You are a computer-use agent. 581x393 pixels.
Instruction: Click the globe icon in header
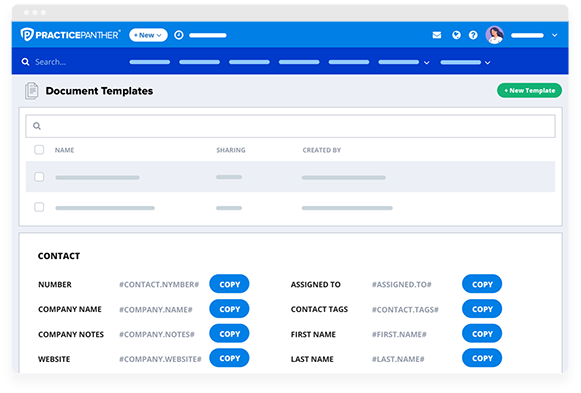pyautogui.click(x=456, y=35)
